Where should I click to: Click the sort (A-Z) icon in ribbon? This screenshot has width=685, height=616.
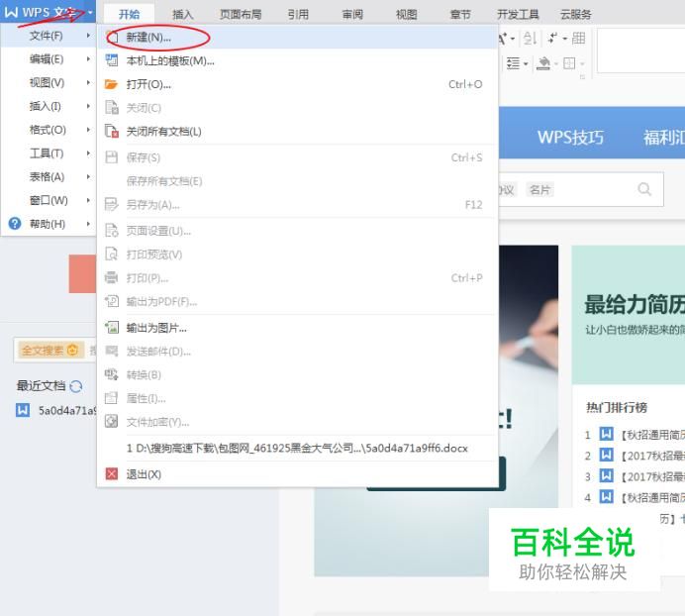click(x=530, y=38)
